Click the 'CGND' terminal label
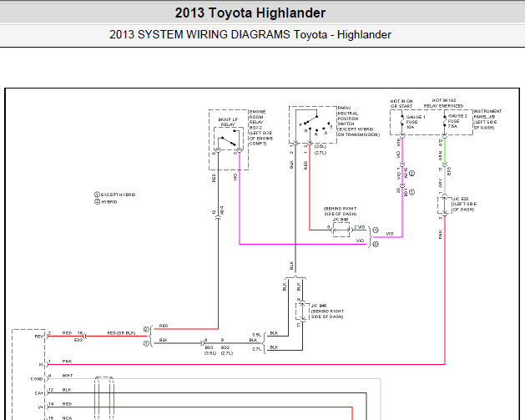The height and width of the screenshot is (420, 525). pyautogui.click(x=37, y=379)
